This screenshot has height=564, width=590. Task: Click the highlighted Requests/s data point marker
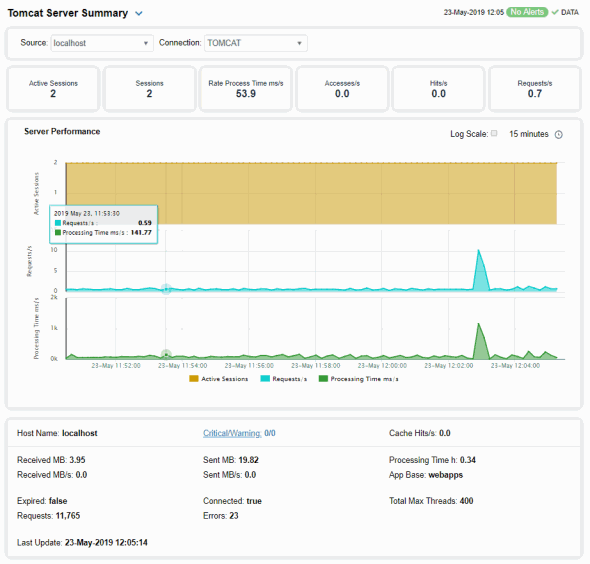coord(166,289)
